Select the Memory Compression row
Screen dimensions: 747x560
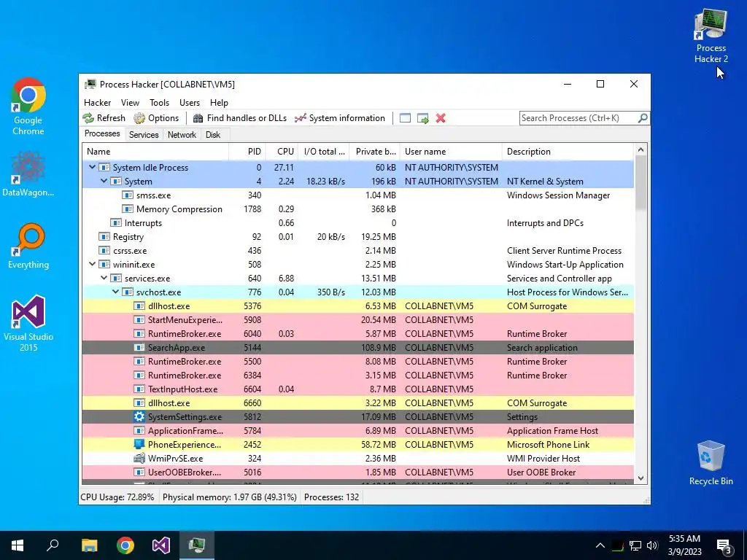357,209
